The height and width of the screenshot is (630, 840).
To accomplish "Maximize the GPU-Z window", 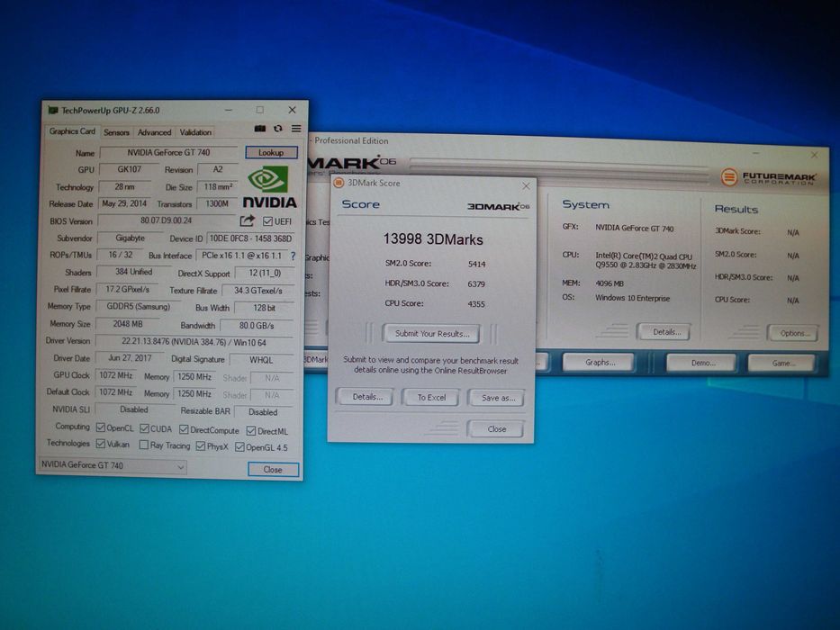I will [x=260, y=110].
